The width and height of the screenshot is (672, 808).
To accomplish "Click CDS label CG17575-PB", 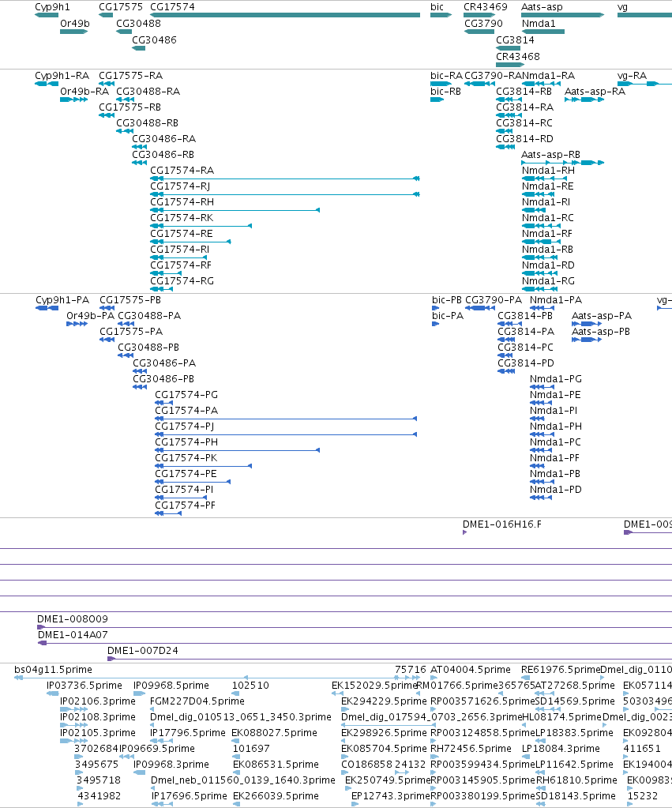I will (x=130, y=300).
